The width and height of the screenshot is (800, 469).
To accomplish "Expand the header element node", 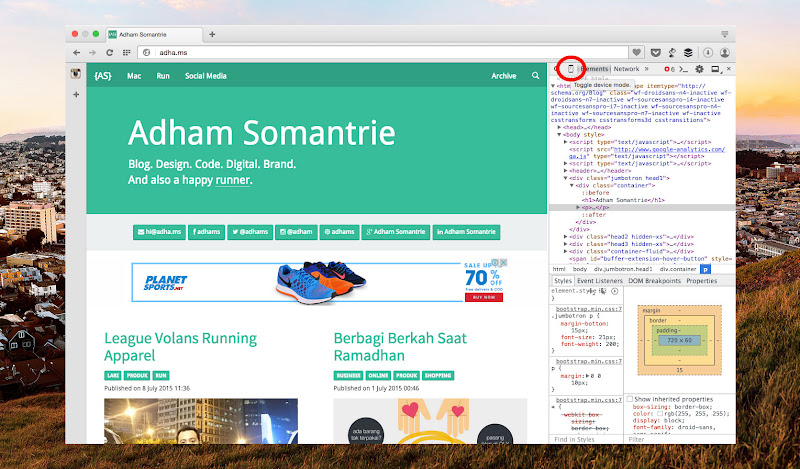I will click(565, 171).
